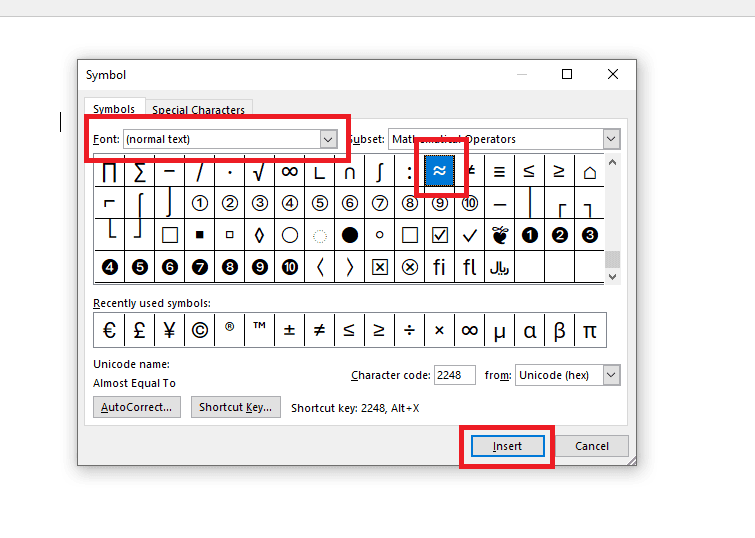This screenshot has width=755, height=538.
Task: Select the right angle ∟ symbol
Action: (x=319, y=171)
